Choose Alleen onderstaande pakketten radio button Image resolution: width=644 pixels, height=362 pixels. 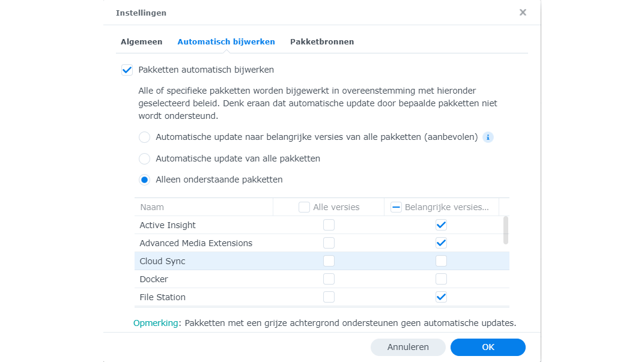pos(144,179)
